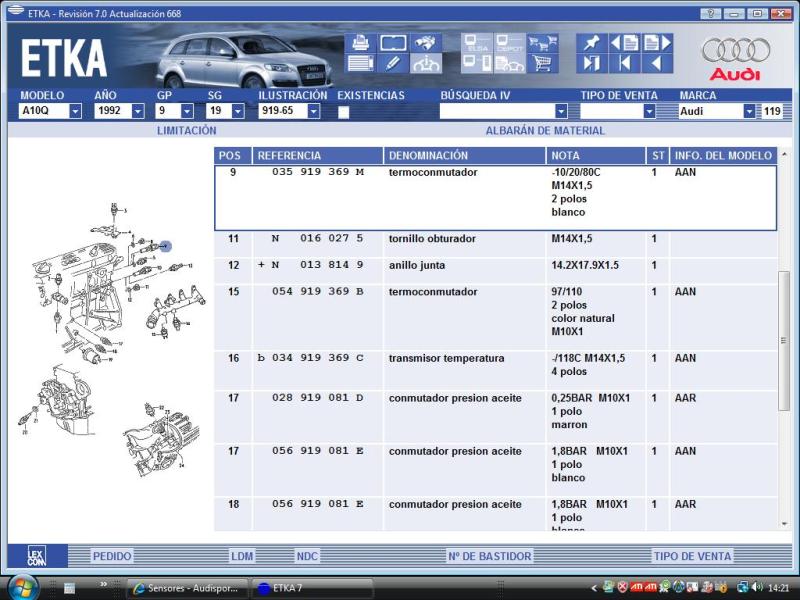Select the transmisor temperatura row
Viewport: 800px width, 600px height.
point(495,370)
